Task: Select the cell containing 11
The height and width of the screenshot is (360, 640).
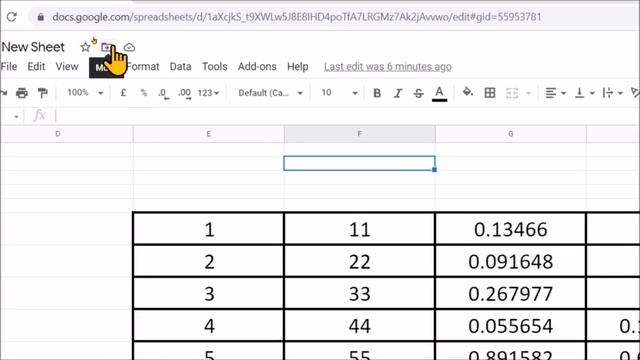Action: click(x=360, y=229)
